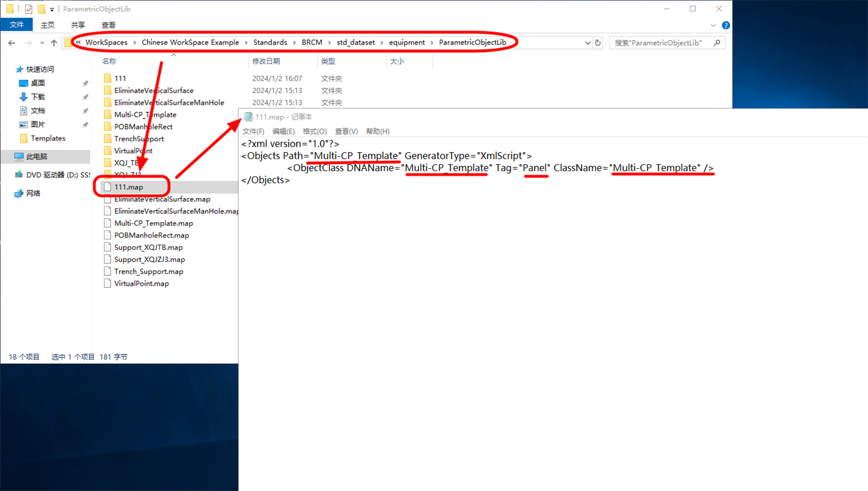The width and height of the screenshot is (868, 491).
Task: Navigate to the equipment breadcrumb
Action: (407, 43)
